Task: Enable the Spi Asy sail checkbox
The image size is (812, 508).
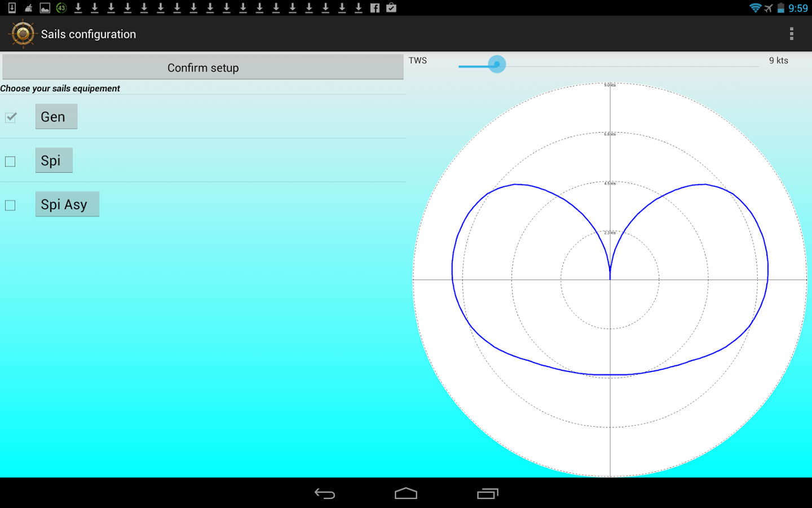Action: click(x=10, y=205)
